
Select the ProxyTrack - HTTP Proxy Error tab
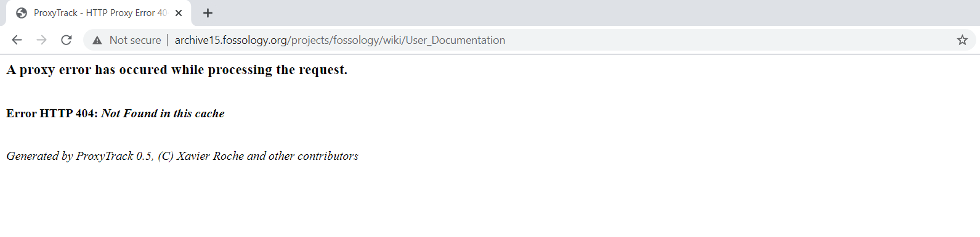(x=99, y=13)
